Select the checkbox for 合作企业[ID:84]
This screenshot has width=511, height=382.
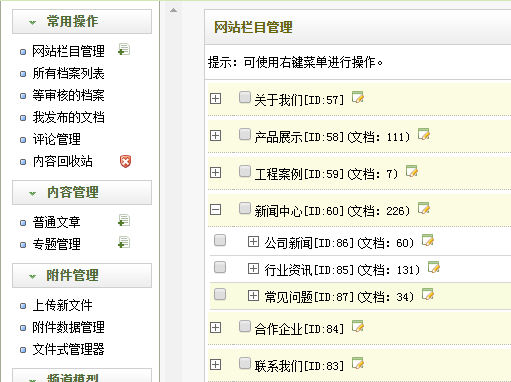coord(245,326)
